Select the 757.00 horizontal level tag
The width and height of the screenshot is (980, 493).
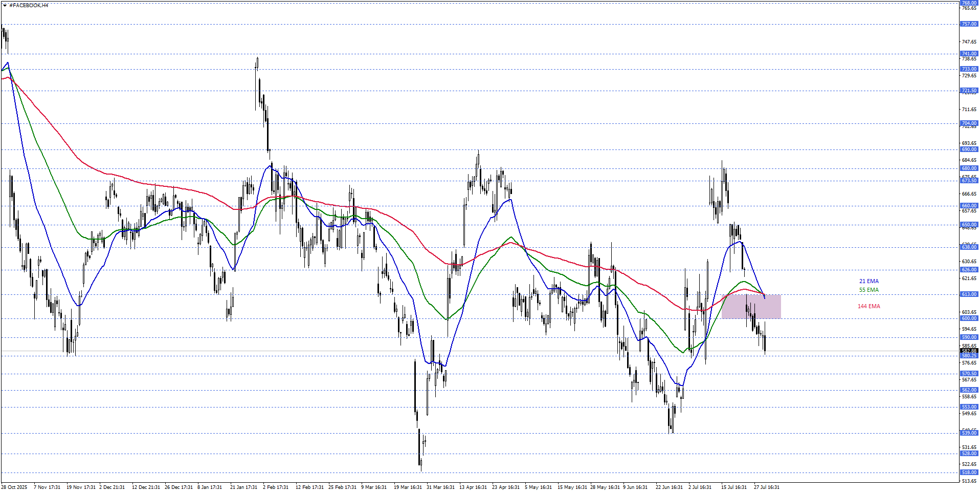(969, 24)
